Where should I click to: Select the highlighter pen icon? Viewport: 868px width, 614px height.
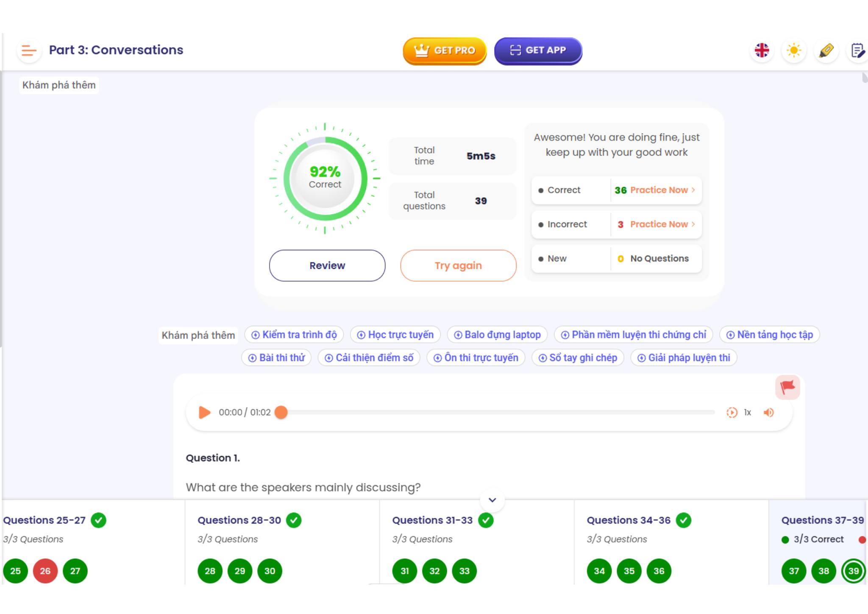click(x=826, y=50)
